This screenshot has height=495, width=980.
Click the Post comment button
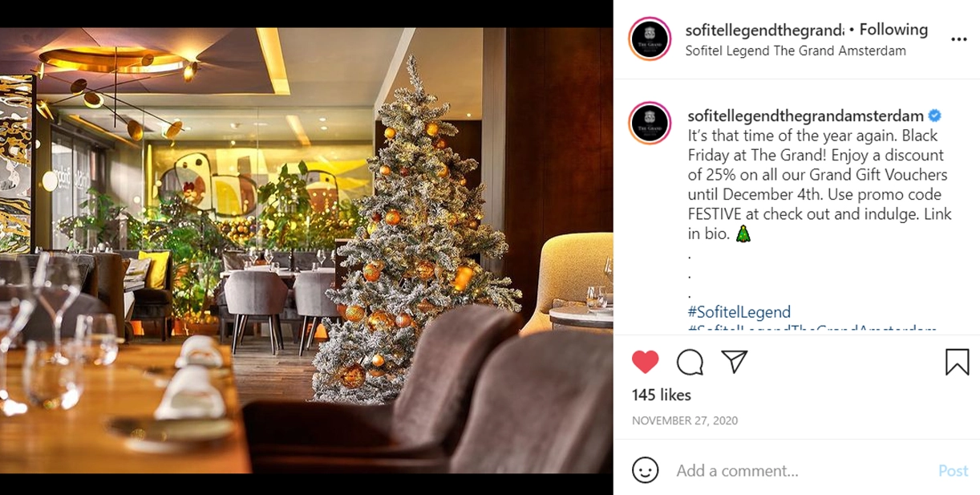[x=953, y=471]
